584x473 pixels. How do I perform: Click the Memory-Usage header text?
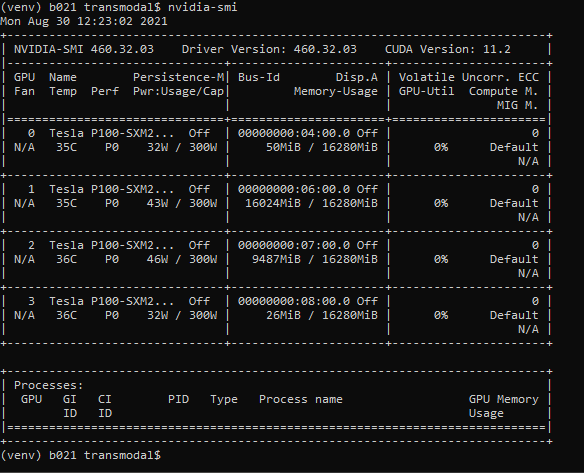pos(336,91)
